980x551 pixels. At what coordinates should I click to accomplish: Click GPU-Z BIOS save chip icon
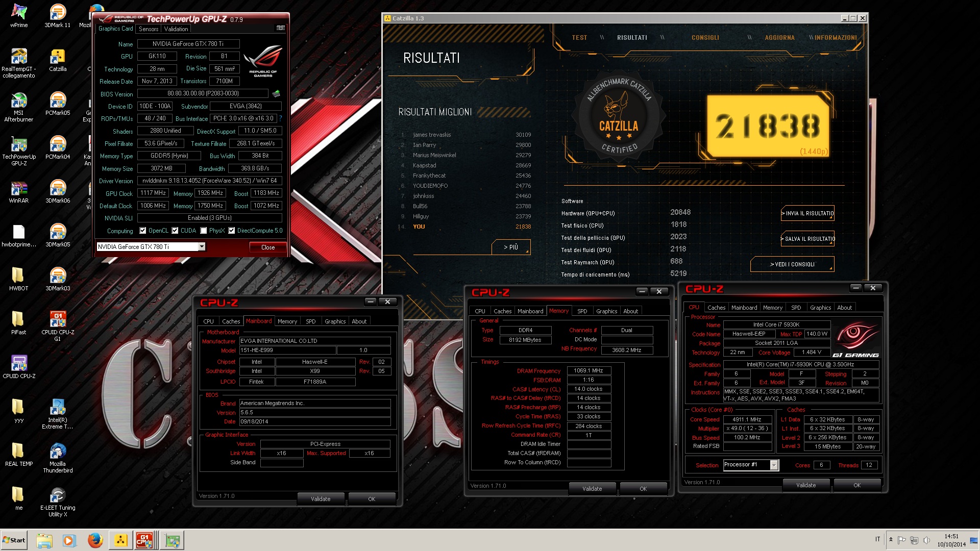276,93
